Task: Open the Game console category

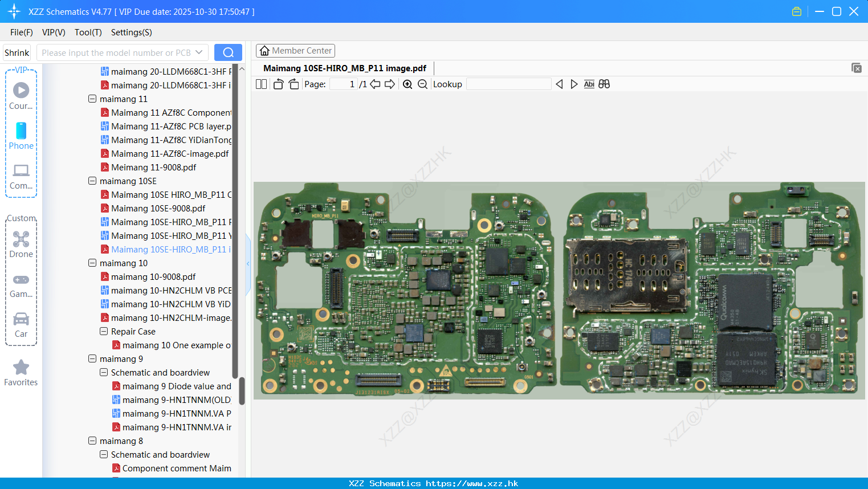Action: point(21,286)
